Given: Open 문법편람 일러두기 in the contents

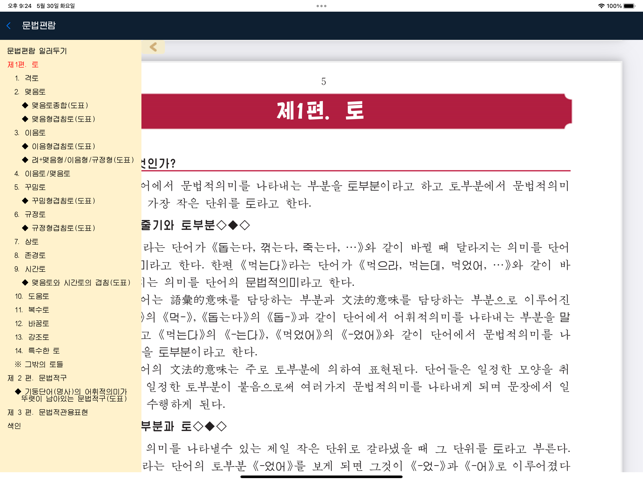Looking at the screenshot, I should pos(37,50).
